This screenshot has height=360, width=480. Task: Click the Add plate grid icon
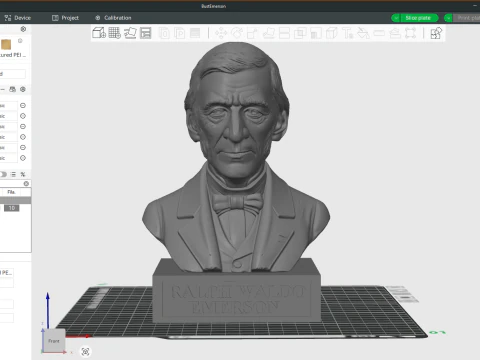(x=114, y=33)
